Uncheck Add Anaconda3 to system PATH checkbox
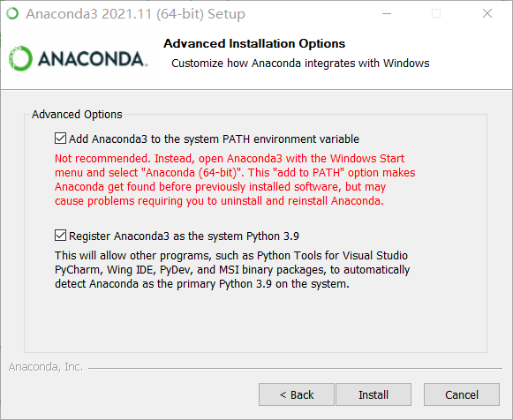Screen dimensions: 513x420 pyautogui.click(x=61, y=139)
